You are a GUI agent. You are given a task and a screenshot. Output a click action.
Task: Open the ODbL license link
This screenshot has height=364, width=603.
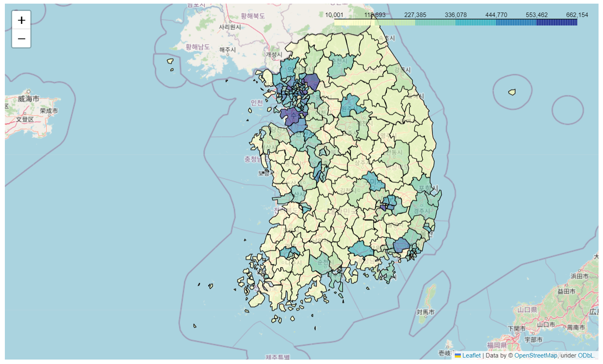click(586, 356)
